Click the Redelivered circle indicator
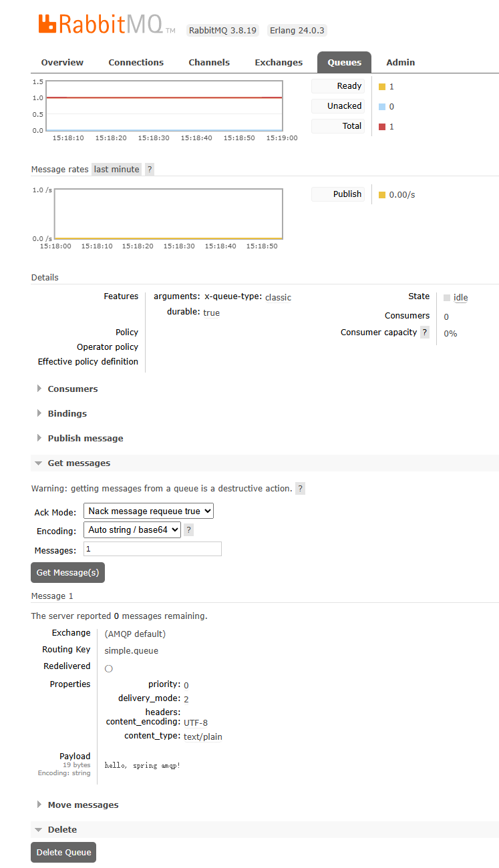 point(109,668)
